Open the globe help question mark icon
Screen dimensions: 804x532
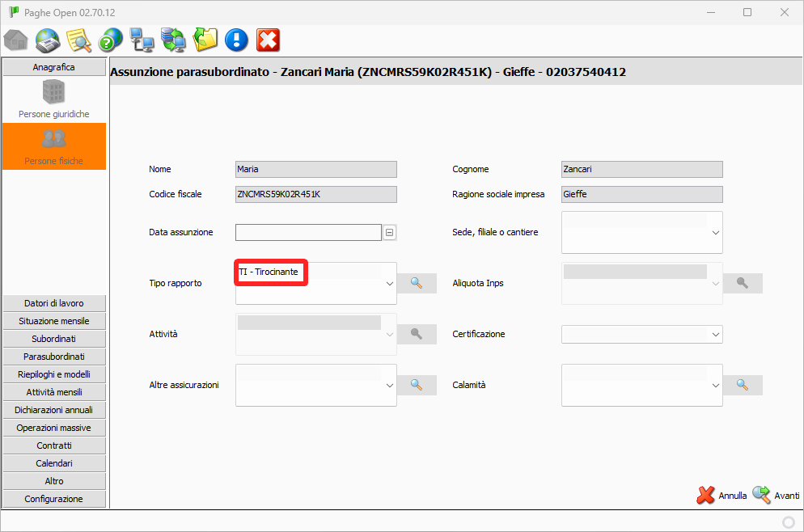[x=110, y=40]
